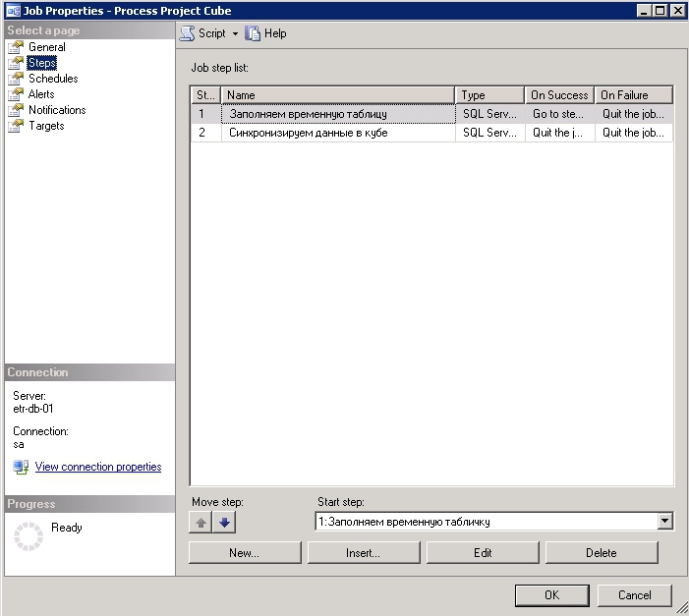689x616 pixels.
Task: Close the Job Properties window
Action: coord(678,11)
